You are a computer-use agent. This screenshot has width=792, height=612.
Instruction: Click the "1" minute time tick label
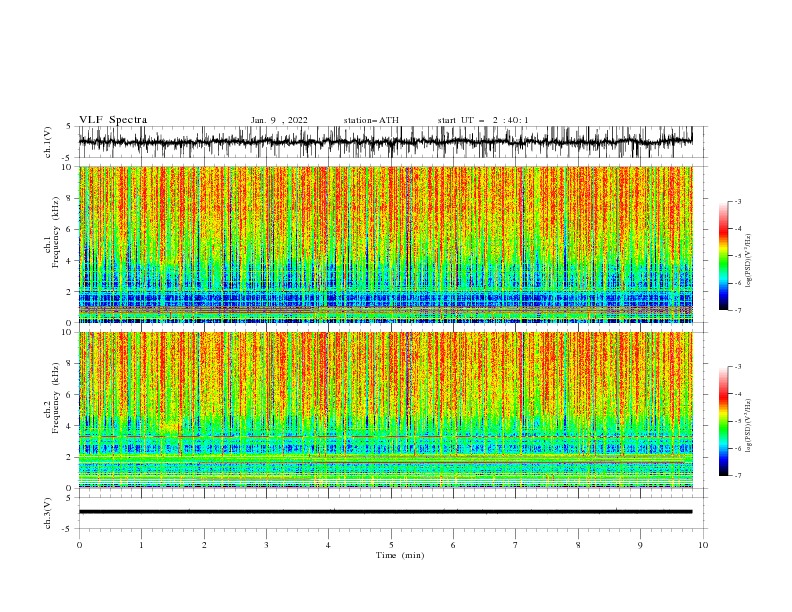141,545
